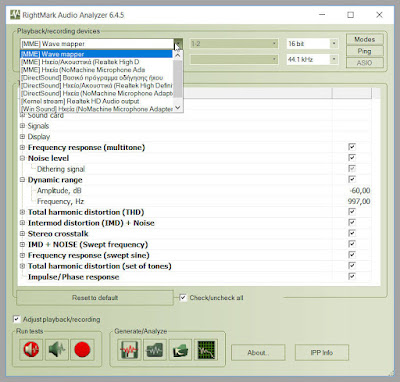Close the playback device dropdown arrow

[x=178, y=44]
